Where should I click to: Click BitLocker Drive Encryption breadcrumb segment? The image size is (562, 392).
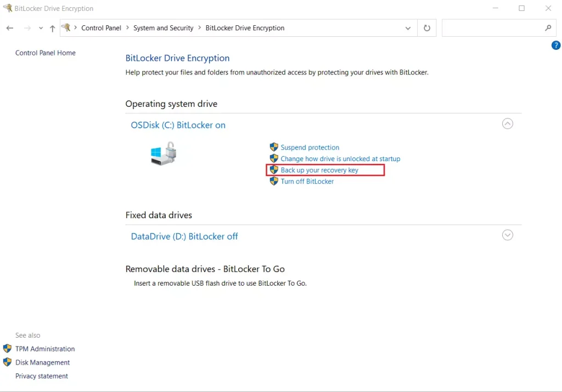(245, 28)
